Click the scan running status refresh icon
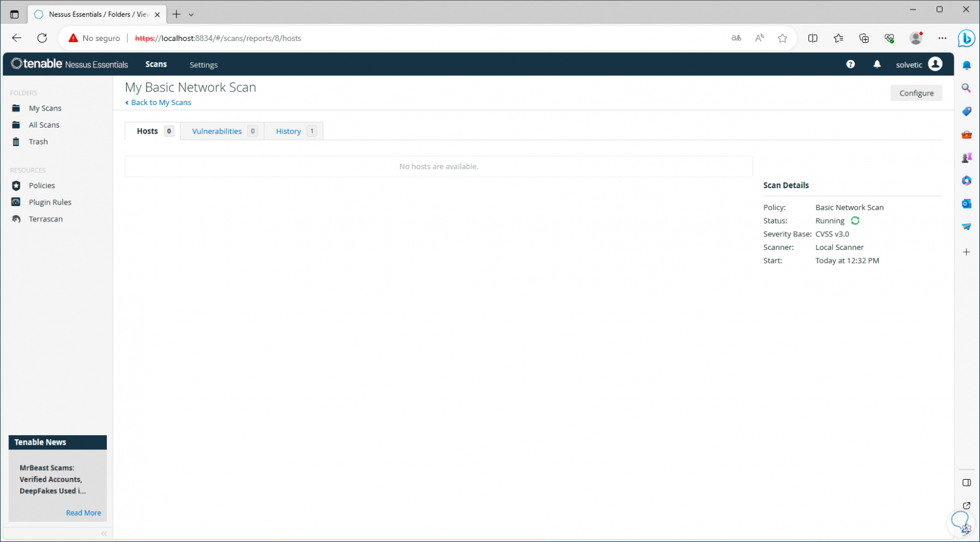The width and height of the screenshot is (980, 542). (x=855, y=221)
